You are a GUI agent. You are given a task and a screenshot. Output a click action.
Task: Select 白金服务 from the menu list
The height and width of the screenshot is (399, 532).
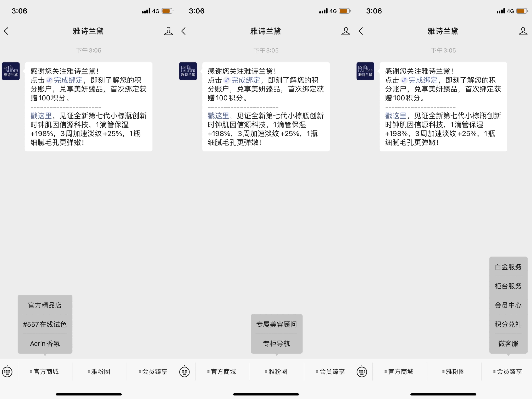(x=508, y=267)
